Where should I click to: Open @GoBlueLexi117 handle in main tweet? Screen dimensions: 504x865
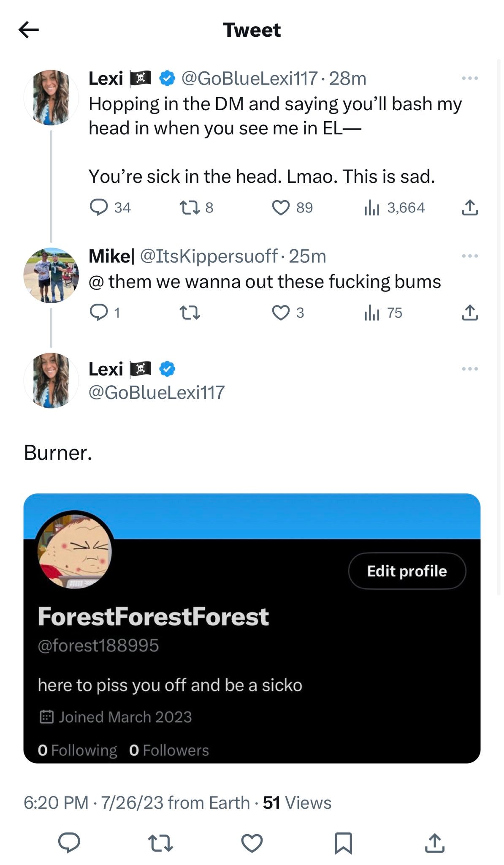[x=157, y=393]
